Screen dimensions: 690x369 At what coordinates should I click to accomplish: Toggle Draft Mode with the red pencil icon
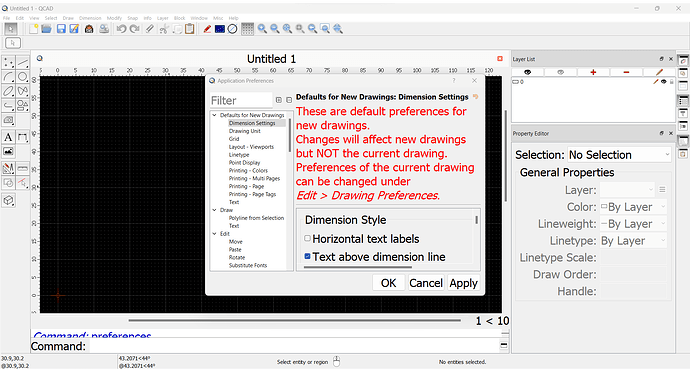207,29
